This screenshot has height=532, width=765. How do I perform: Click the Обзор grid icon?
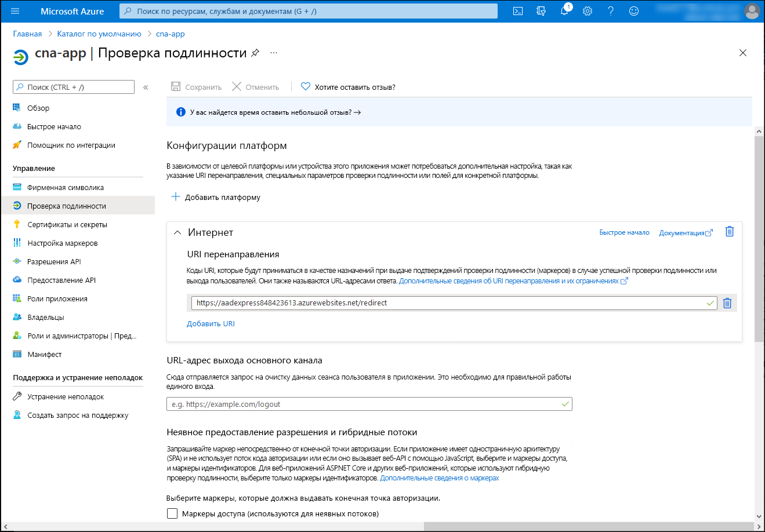coord(17,108)
